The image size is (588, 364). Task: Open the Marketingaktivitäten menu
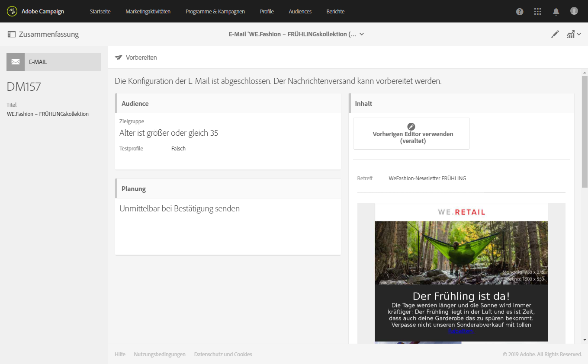tap(148, 12)
